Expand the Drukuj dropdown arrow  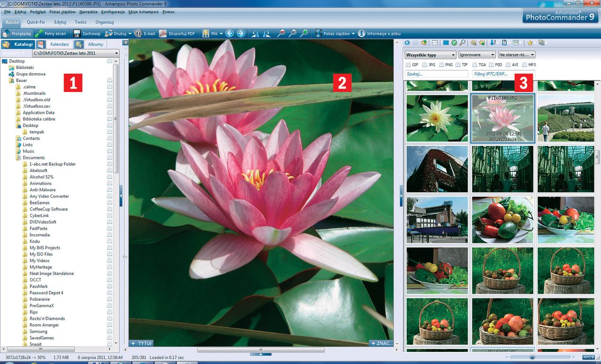130,34
